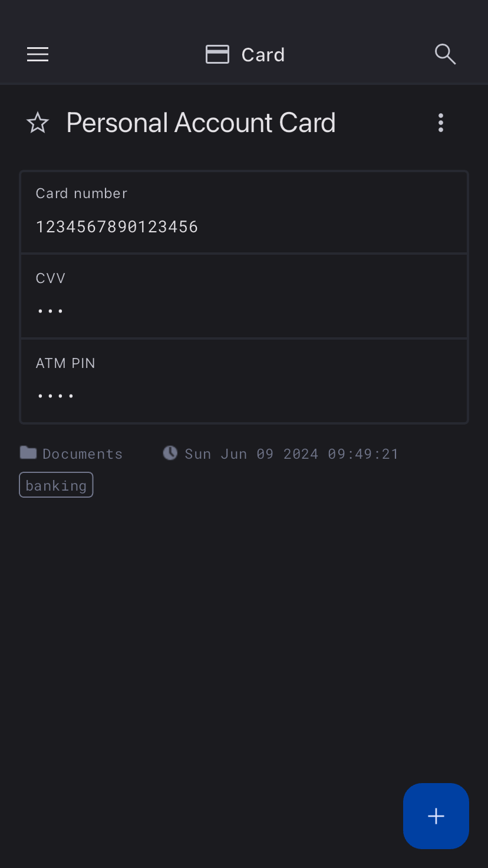Screen dimensions: 488x868
Task: Click the clock icon beside the date
Action: 170,453
